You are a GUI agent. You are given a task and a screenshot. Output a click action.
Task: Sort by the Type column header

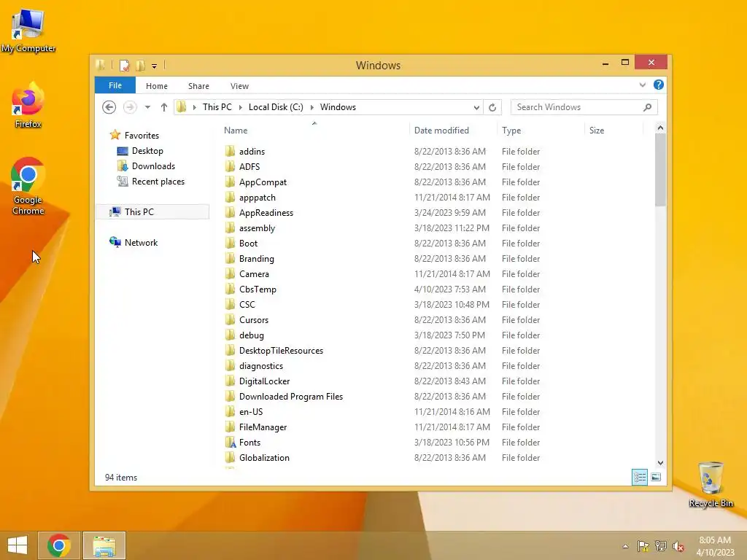point(541,130)
